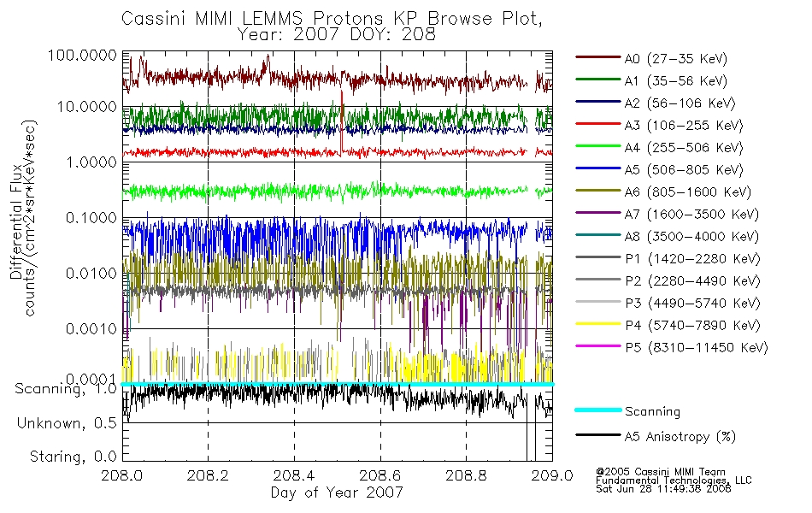The height and width of the screenshot is (513, 812).
Task: Click the 208.2 x-axis tick label
Action: pyautogui.click(x=208, y=475)
